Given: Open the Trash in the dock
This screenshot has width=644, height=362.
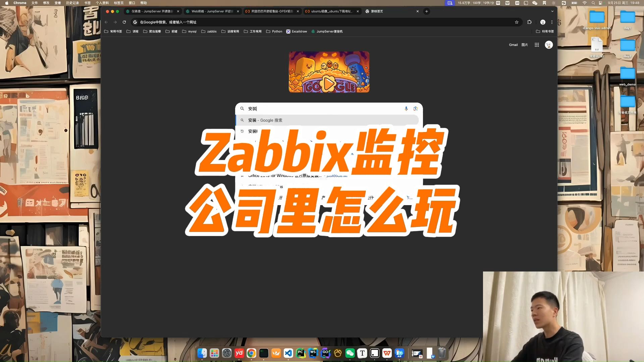Looking at the screenshot, I should (x=442, y=353).
